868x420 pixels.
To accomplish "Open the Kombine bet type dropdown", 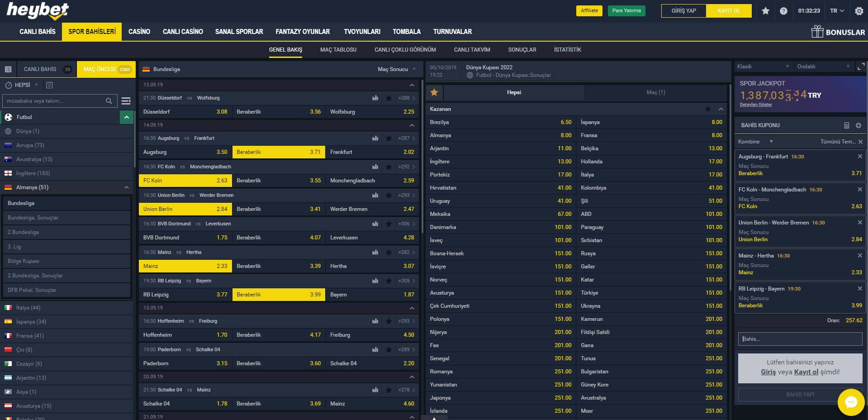I will pyautogui.click(x=755, y=142).
